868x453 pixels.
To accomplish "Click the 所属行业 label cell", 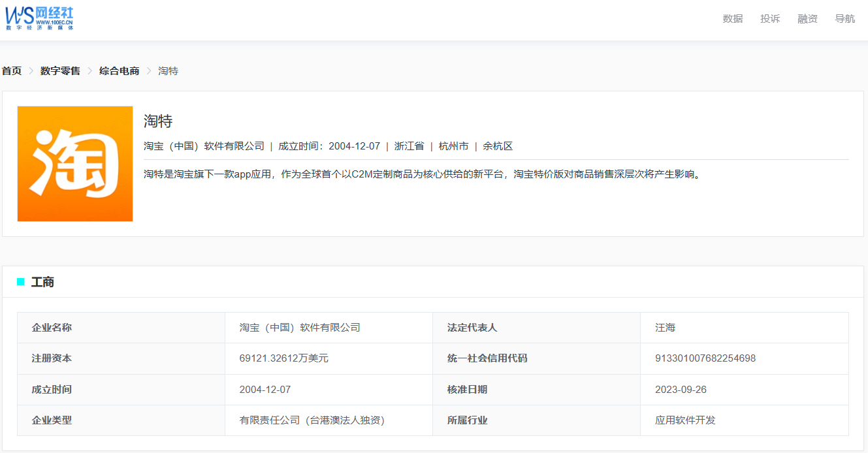I will point(537,420).
